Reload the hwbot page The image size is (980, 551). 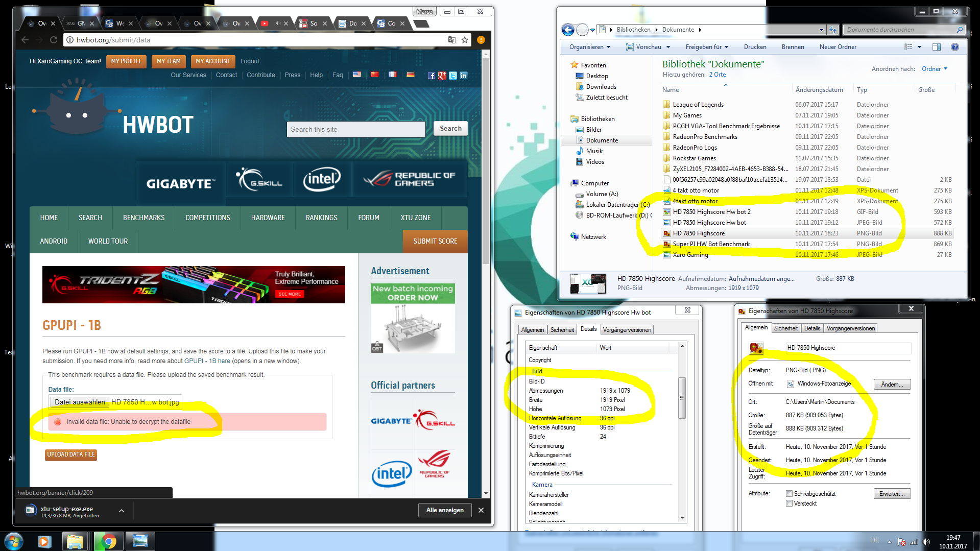pos(53,40)
